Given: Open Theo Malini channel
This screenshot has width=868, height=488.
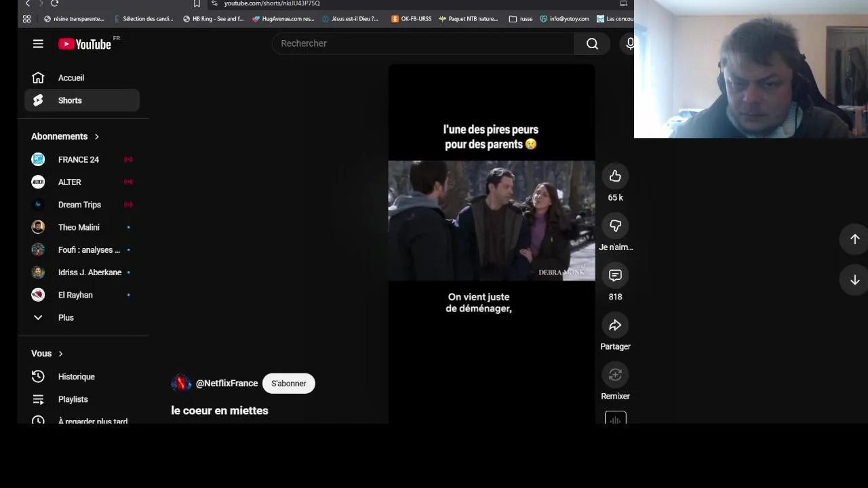Looking at the screenshot, I should (x=82, y=227).
